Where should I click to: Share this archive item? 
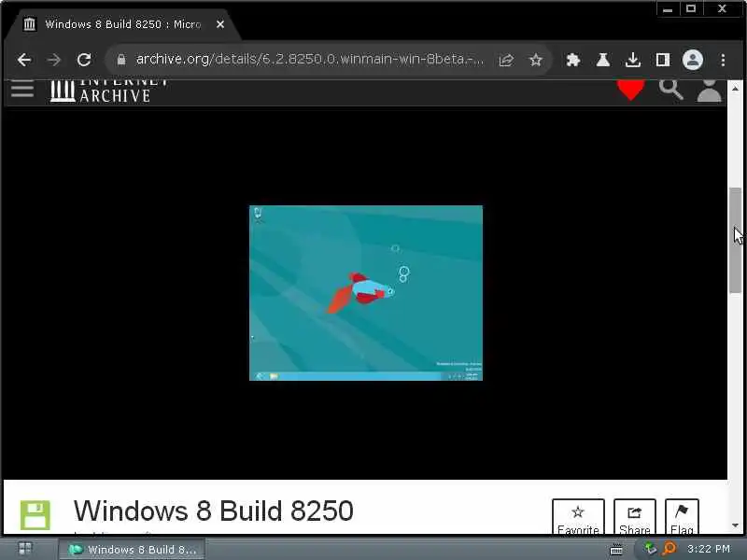[x=635, y=517]
